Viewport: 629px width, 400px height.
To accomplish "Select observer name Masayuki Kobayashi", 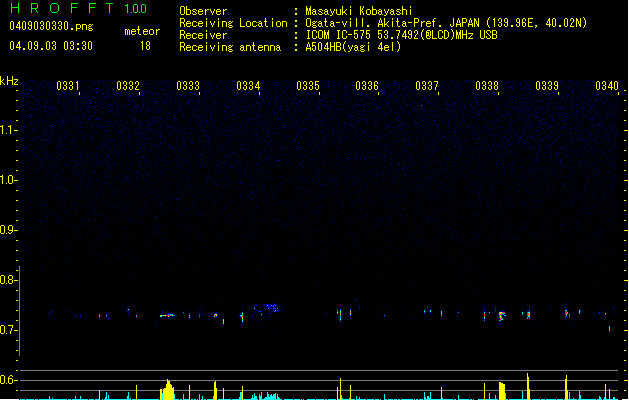I will coord(359,11).
